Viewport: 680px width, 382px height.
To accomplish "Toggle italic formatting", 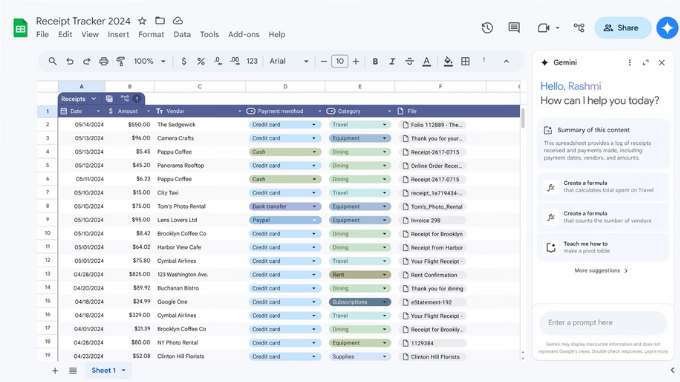I will point(392,62).
